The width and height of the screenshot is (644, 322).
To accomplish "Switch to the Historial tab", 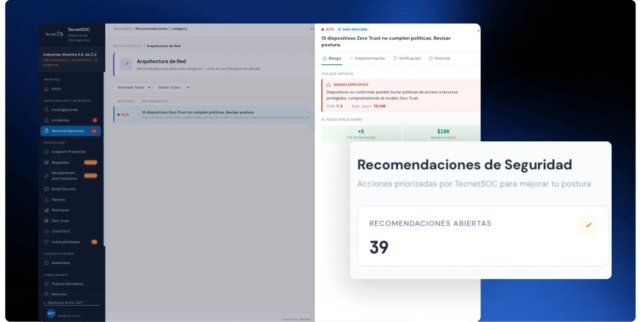I will (x=439, y=59).
